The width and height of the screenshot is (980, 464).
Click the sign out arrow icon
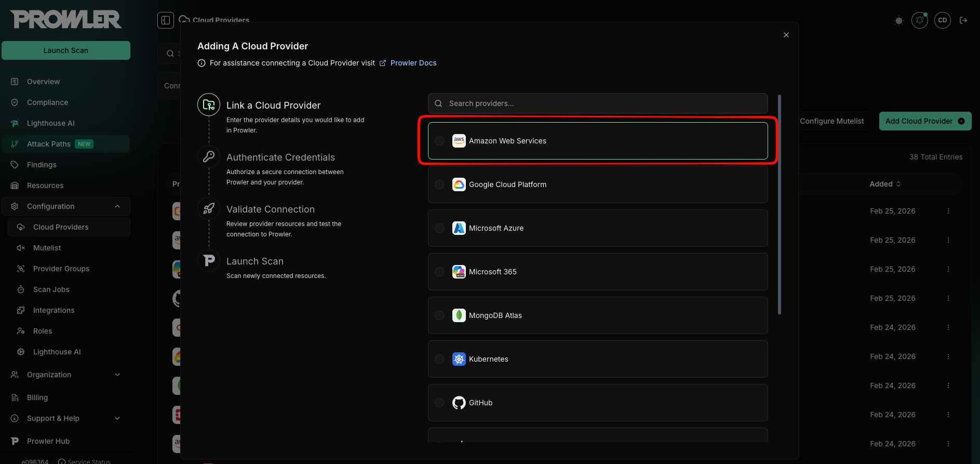[x=963, y=20]
